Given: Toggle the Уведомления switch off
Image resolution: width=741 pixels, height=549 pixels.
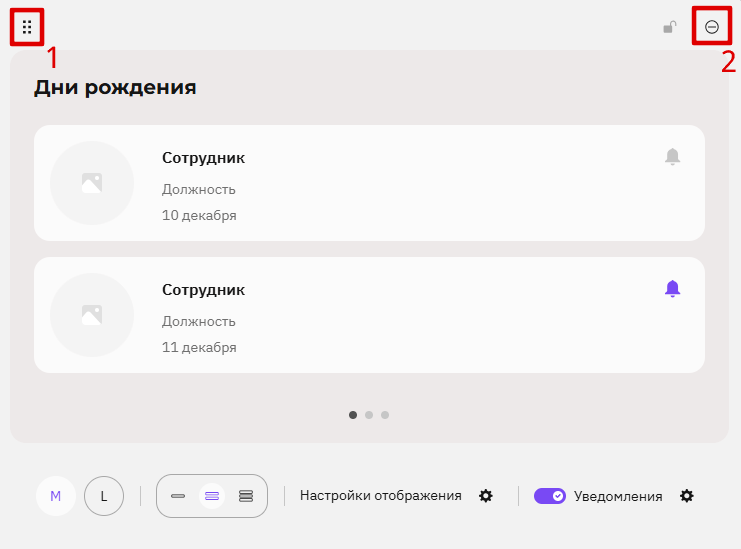Looking at the screenshot, I should click(550, 496).
